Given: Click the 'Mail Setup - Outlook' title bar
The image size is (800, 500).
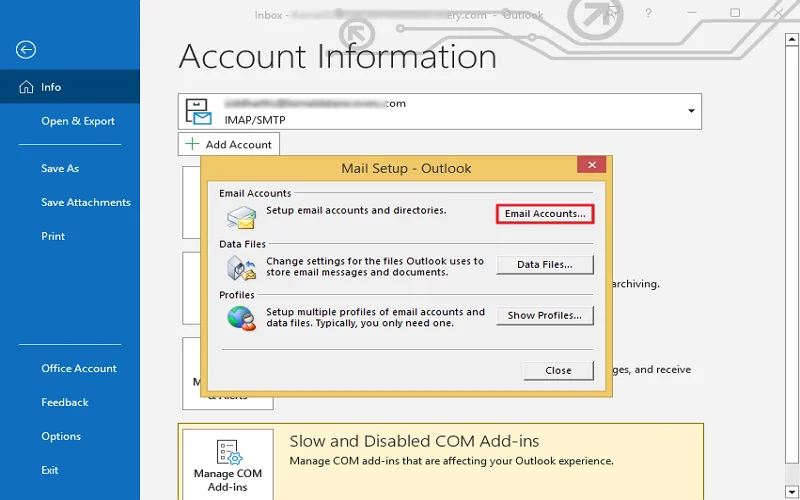Looking at the screenshot, I should [x=406, y=168].
